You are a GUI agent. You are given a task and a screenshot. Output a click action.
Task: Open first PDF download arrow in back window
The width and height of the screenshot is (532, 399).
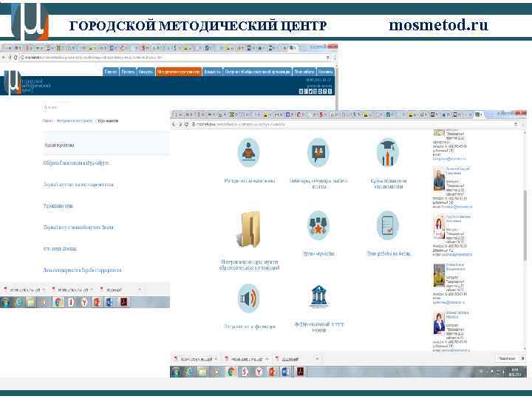click(44, 290)
